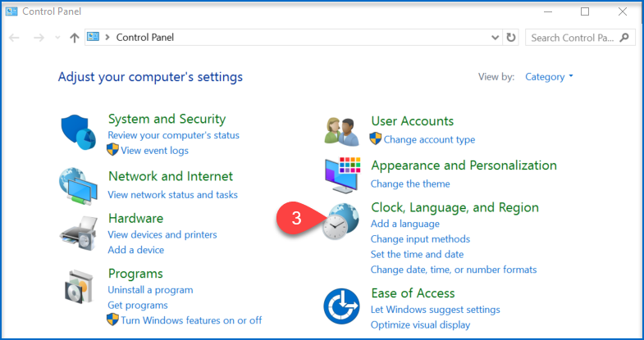Click the UAC shield beside Change account type
Image resolution: width=644 pixels, height=340 pixels.
pos(376,138)
